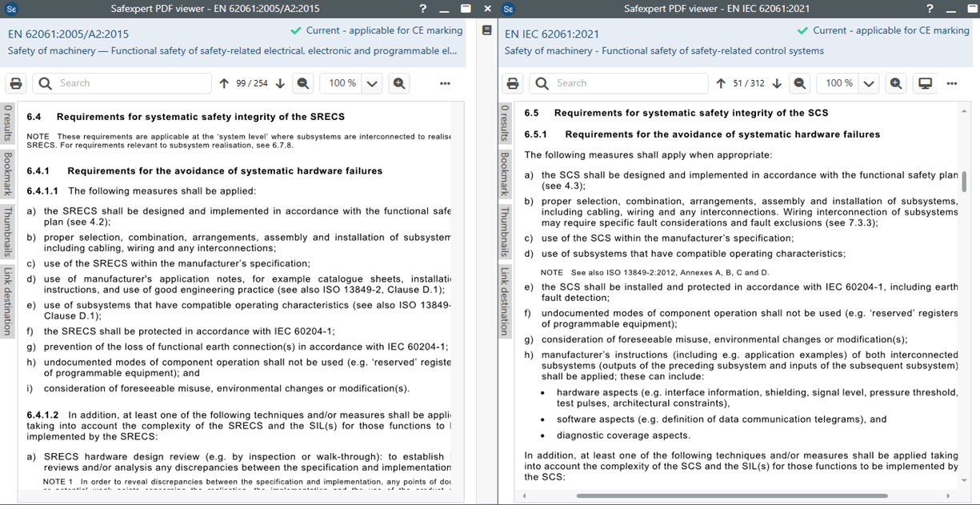Select the Print icon in the right viewer
This screenshot has height=505, width=980.
[x=512, y=82]
